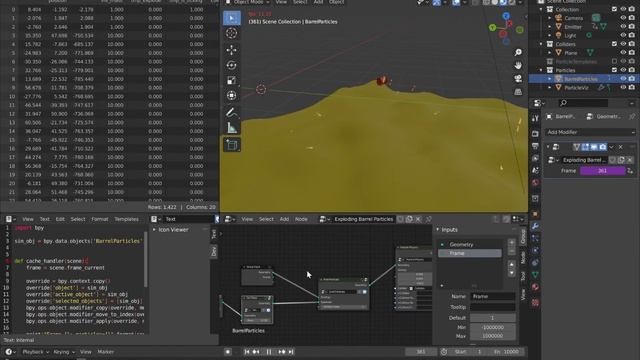Click the viewport pan hand icon

point(518,65)
